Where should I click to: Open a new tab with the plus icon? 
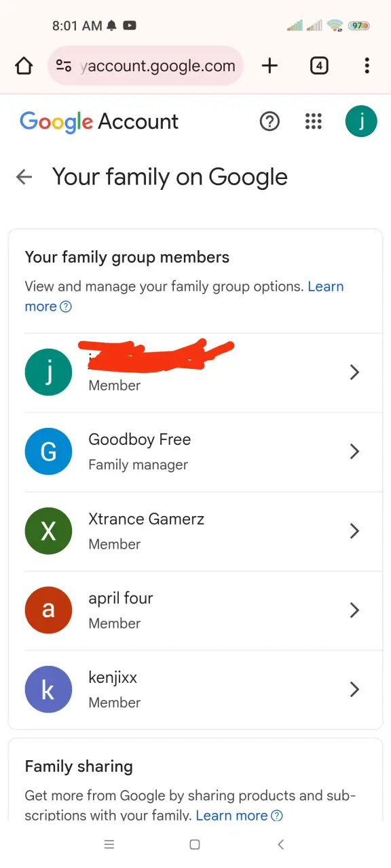[269, 66]
